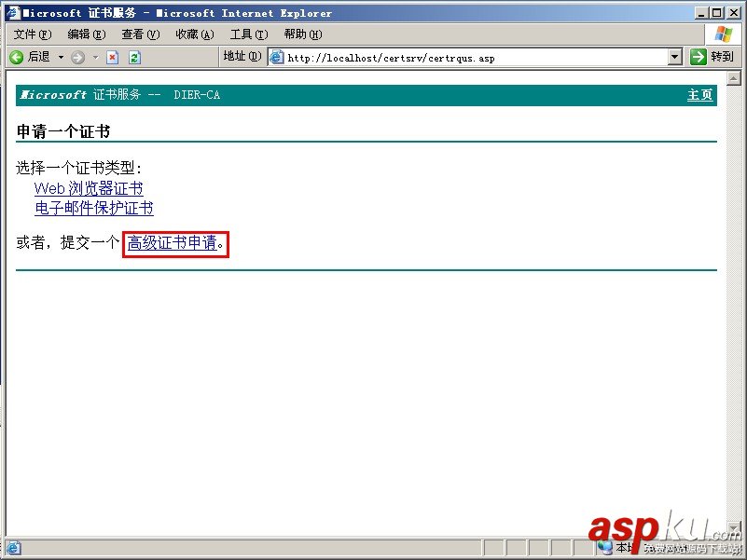Click the green Go (转到) button

tap(712, 57)
